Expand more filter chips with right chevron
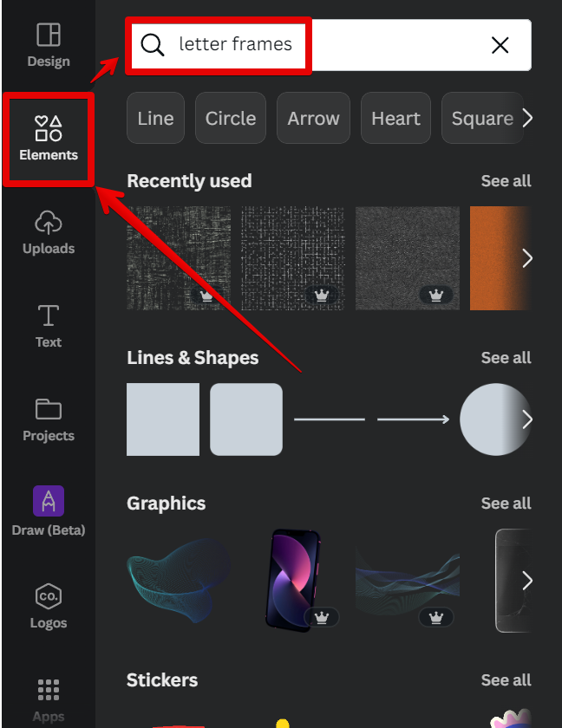The image size is (562, 728). coord(526,118)
